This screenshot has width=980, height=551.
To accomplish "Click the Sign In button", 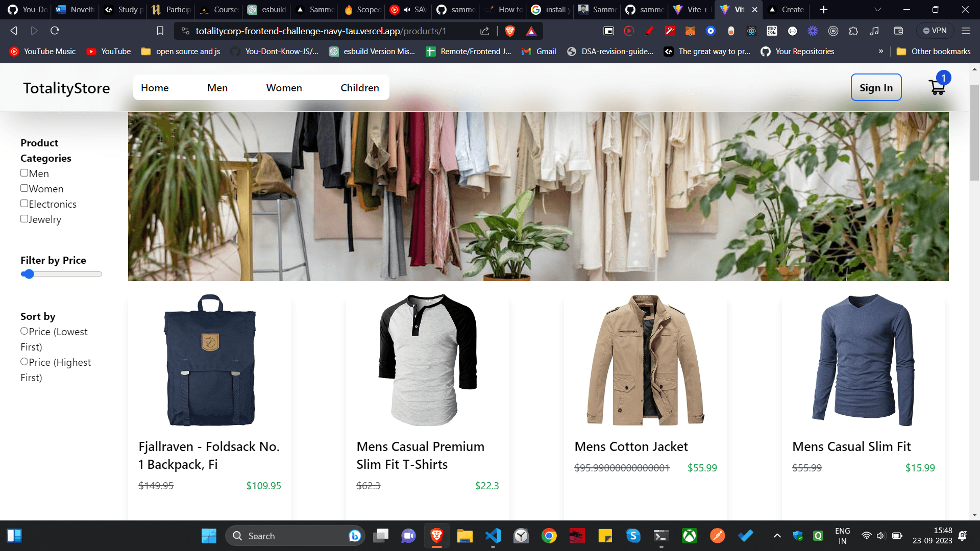I will (x=875, y=87).
